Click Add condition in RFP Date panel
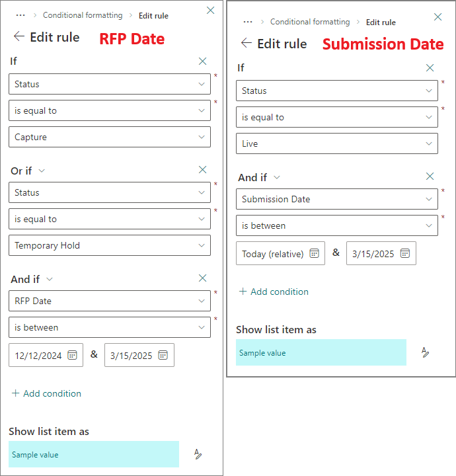 46,393
